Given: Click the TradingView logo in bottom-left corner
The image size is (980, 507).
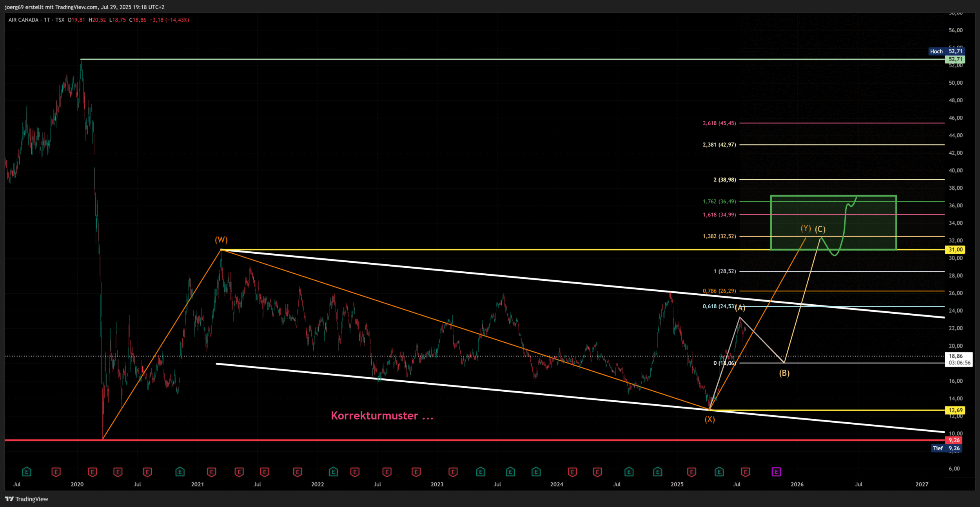Looking at the screenshot, I should tap(26, 499).
